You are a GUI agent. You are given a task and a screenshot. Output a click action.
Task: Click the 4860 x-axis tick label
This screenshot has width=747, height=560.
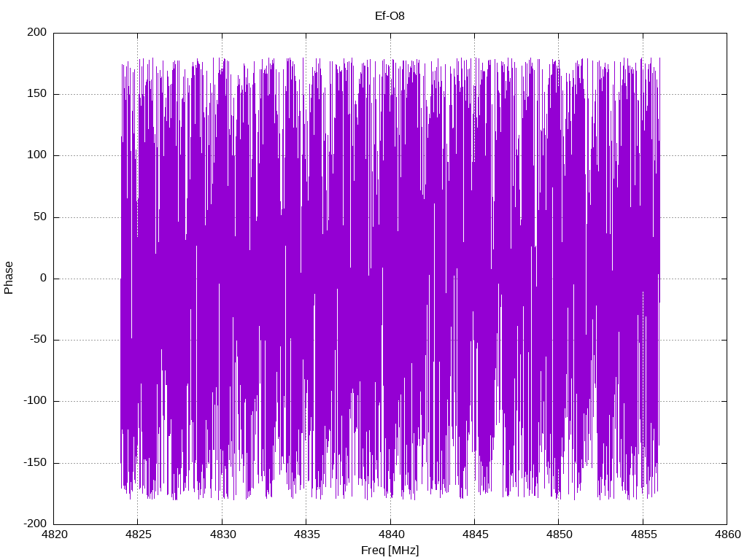(x=727, y=534)
